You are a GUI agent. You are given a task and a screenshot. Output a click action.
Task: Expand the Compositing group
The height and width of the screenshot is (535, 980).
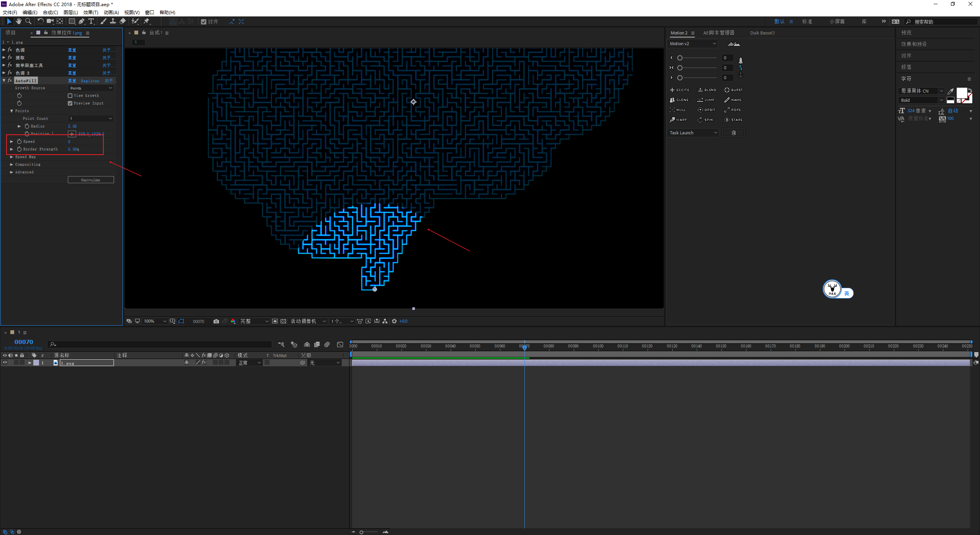[11, 165]
